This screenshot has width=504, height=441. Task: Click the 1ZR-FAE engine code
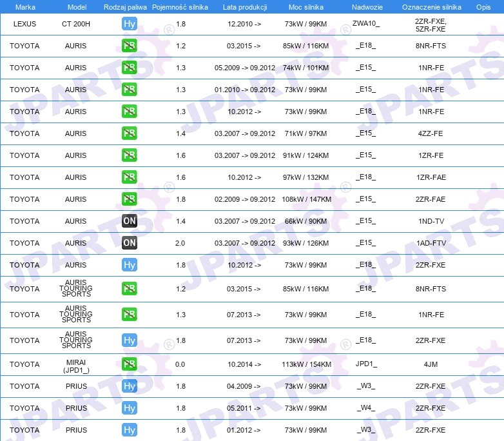431,177
